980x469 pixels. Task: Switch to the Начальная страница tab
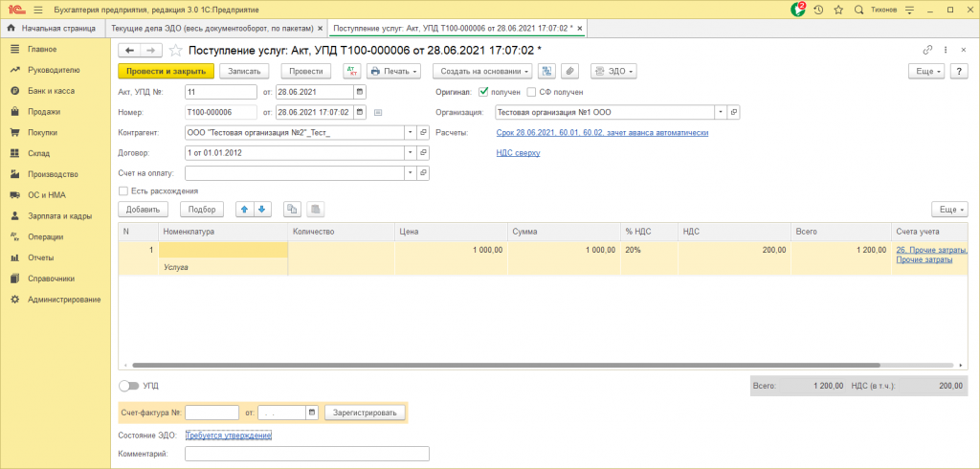(53, 28)
